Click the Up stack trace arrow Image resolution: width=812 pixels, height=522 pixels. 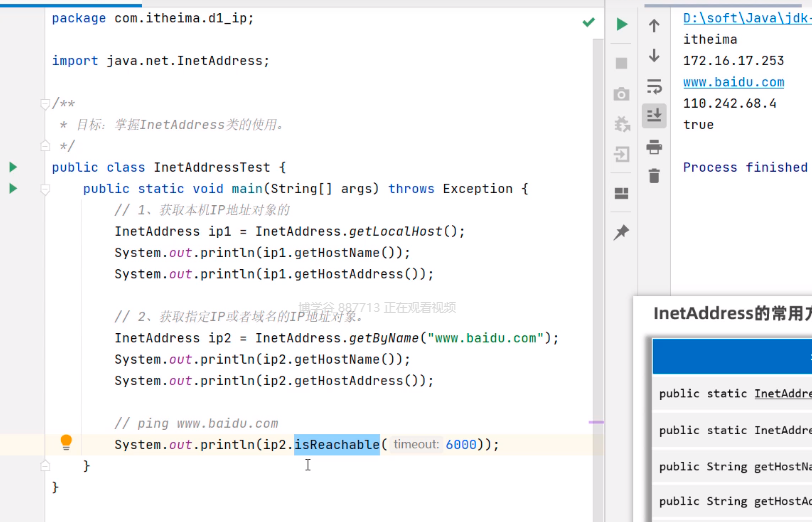pyautogui.click(x=654, y=25)
